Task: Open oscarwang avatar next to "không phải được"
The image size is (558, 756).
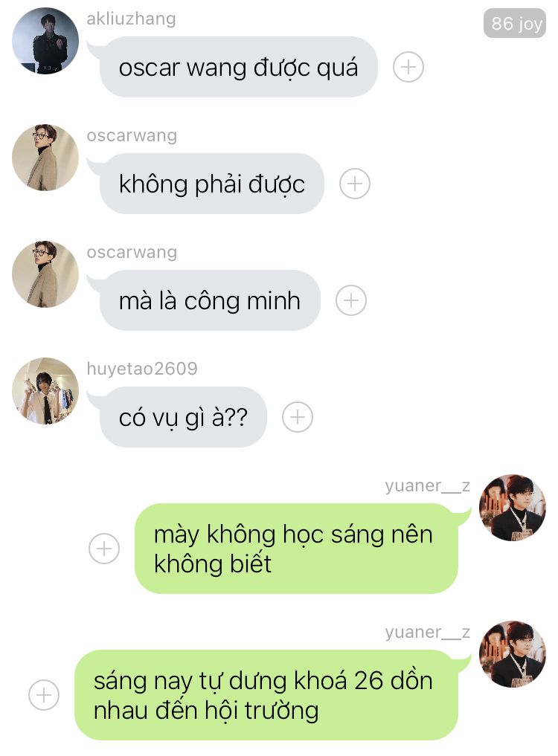Action: pyautogui.click(x=45, y=158)
